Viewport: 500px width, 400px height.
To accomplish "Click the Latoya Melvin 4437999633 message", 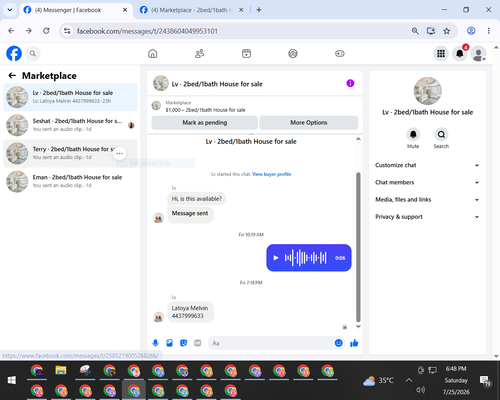I will (x=190, y=312).
